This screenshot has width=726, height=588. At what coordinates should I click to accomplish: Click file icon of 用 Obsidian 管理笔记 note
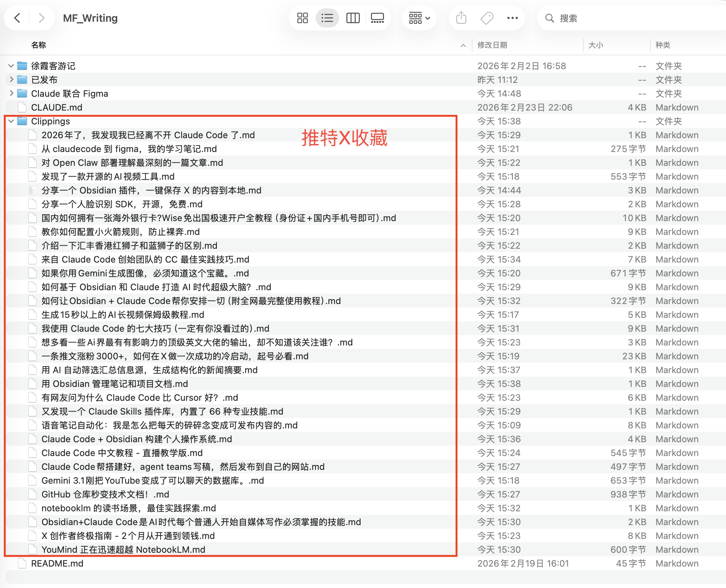point(32,383)
